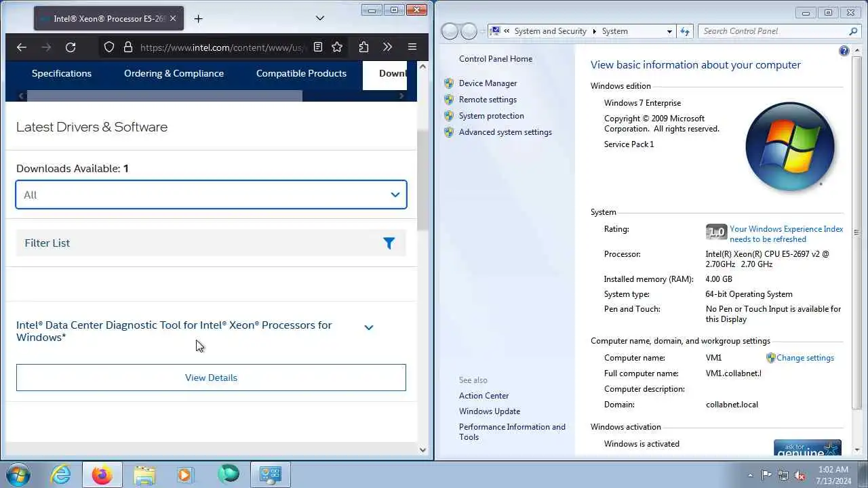
Task: Click Filter List bar
Action: (x=211, y=243)
